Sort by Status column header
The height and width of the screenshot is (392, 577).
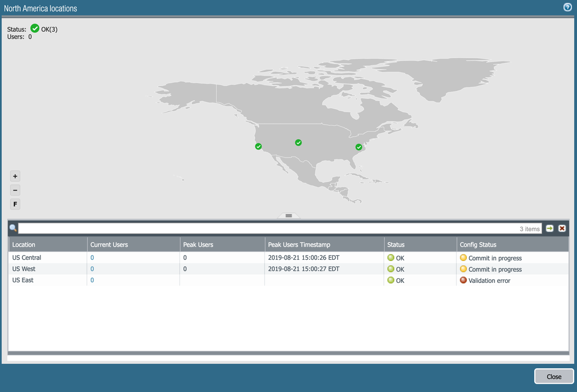tap(396, 245)
